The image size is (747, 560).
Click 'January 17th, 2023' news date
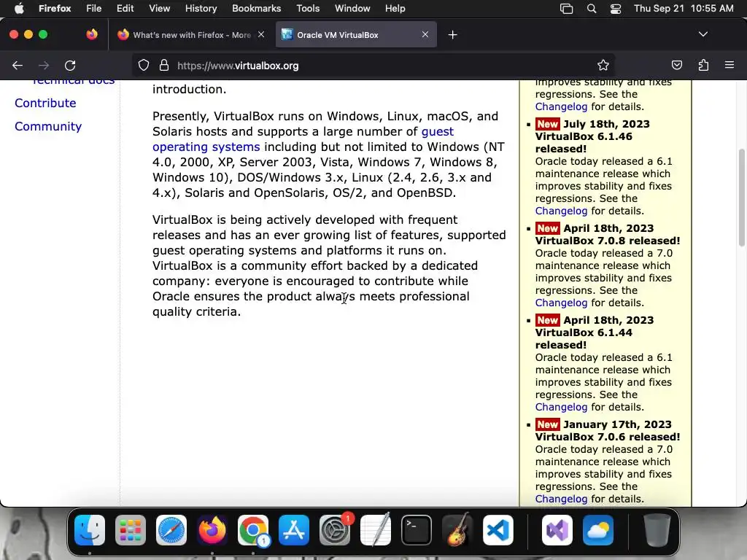click(x=617, y=424)
